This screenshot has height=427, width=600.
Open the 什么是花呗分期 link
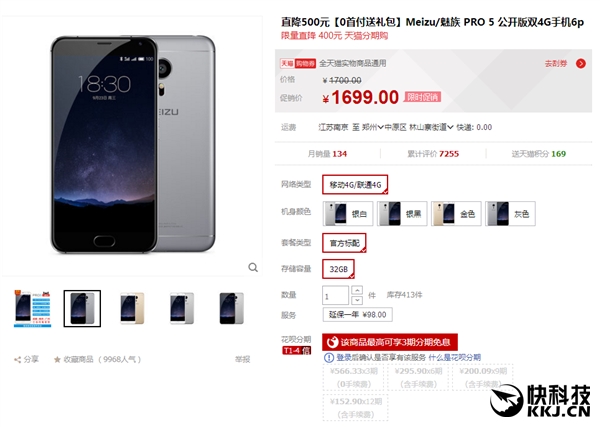455,357
